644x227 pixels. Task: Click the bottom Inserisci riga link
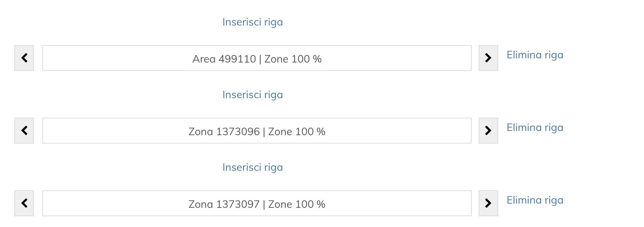point(252,167)
